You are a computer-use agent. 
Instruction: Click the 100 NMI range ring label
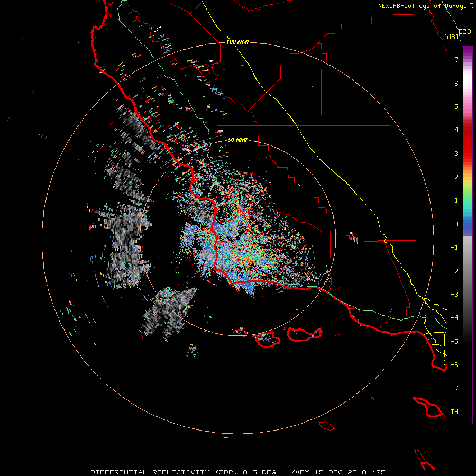click(x=237, y=42)
